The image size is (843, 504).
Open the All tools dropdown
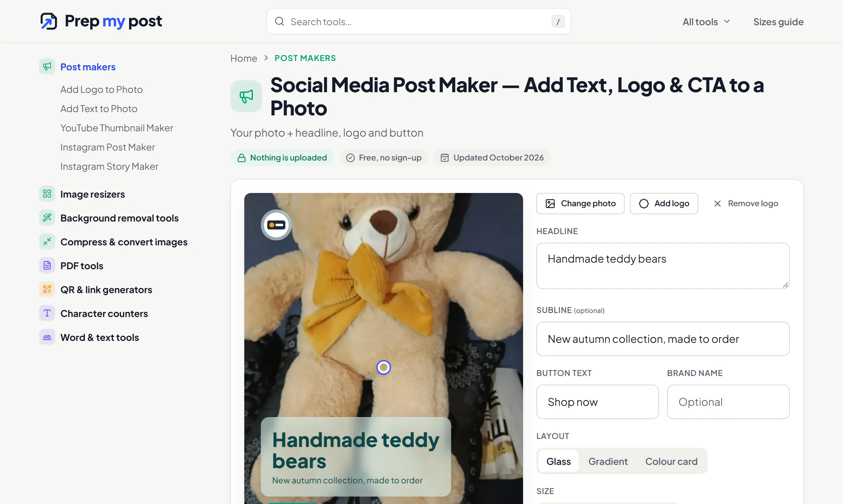[x=706, y=22]
